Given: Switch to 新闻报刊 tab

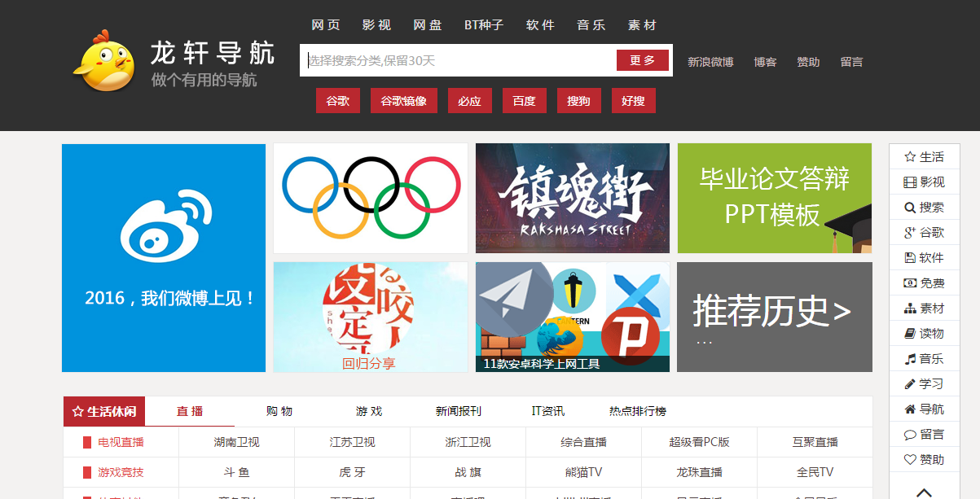Looking at the screenshot, I should 459,411.
